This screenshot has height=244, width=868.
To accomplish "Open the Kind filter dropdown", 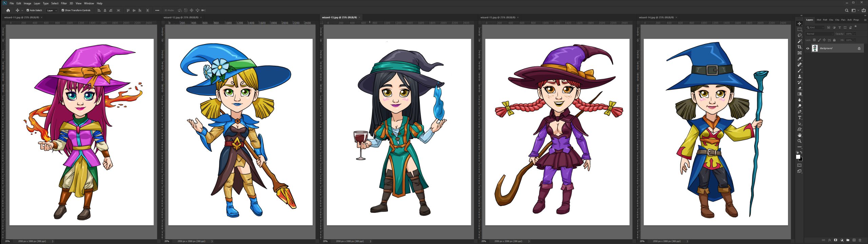I will click(815, 27).
